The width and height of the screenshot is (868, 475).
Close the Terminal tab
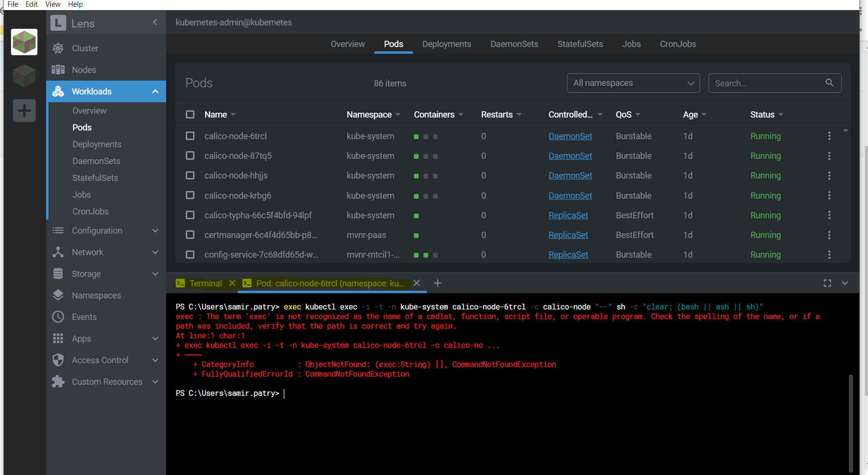(232, 283)
